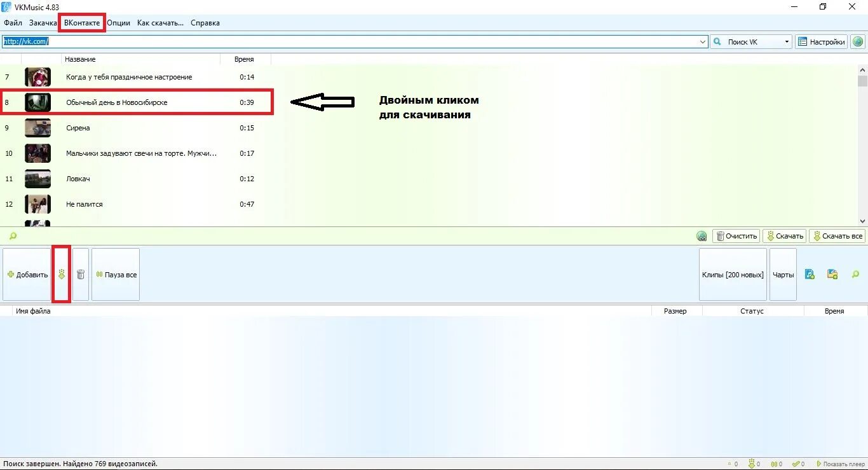
Task: Click the paused count icon in status bar
Action: (775, 464)
